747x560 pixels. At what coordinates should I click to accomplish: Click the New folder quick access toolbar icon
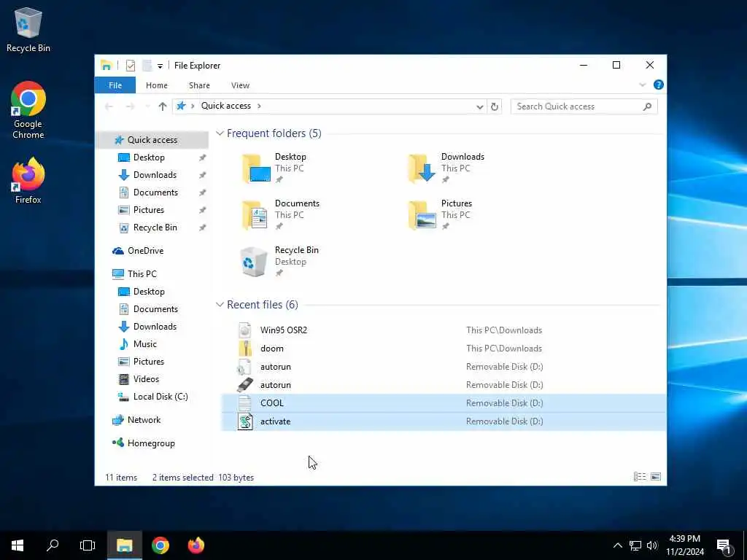click(147, 66)
